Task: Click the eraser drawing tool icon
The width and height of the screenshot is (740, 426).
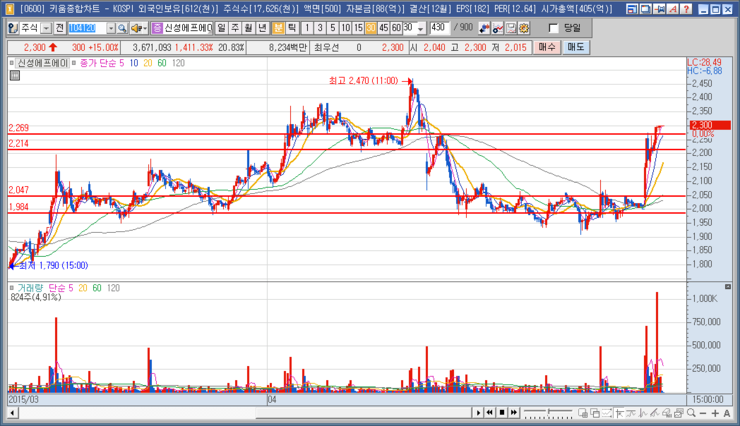Action: [667, 413]
